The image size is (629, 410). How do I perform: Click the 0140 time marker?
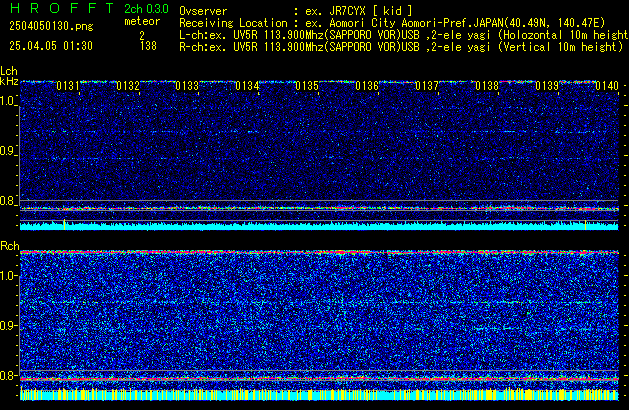(x=607, y=86)
